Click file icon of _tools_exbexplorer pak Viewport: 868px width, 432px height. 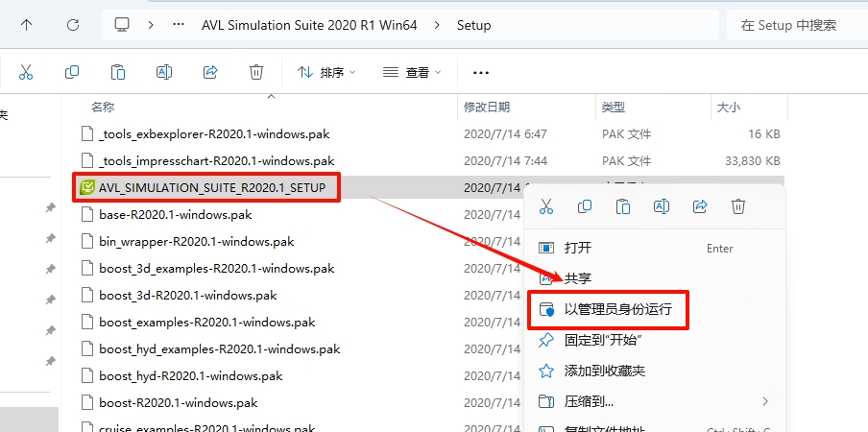pos(87,133)
